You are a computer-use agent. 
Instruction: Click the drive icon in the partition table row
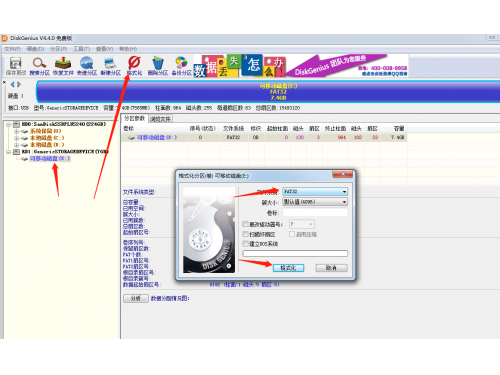pyautogui.click(x=132, y=138)
